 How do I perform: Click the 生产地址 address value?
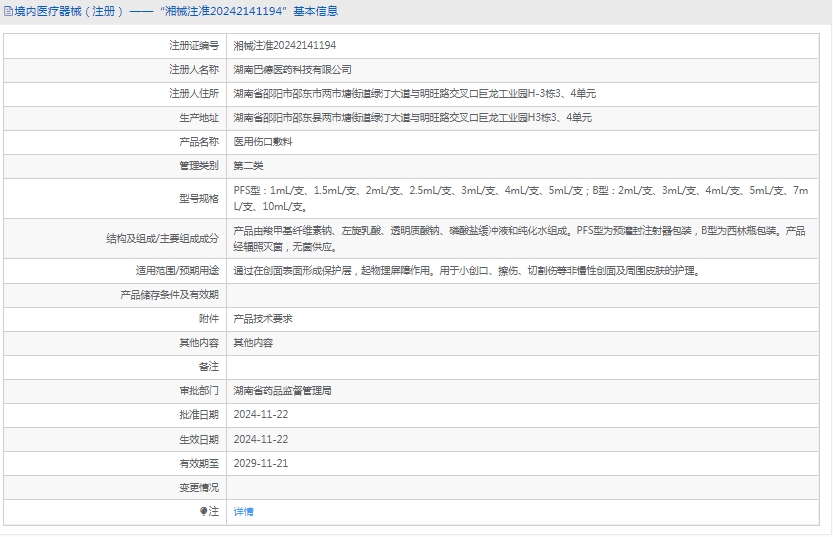click(x=412, y=118)
